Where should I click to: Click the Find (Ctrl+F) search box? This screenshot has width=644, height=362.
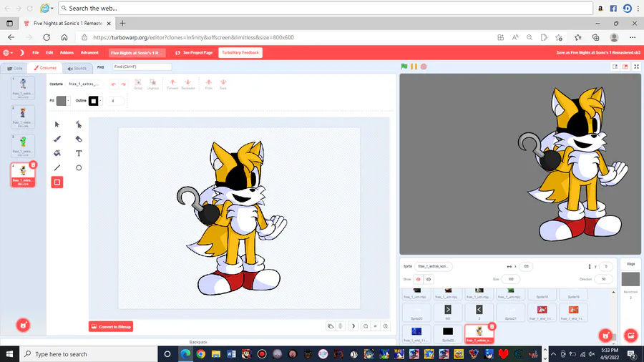[142, 67]
